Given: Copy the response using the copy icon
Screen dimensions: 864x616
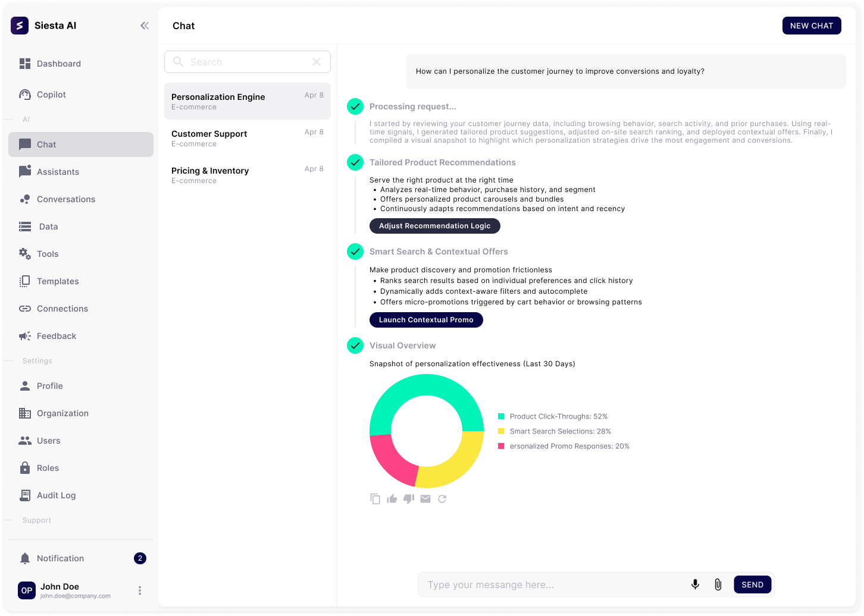Looking at the screenshot, I should click(x=375, y=499).
